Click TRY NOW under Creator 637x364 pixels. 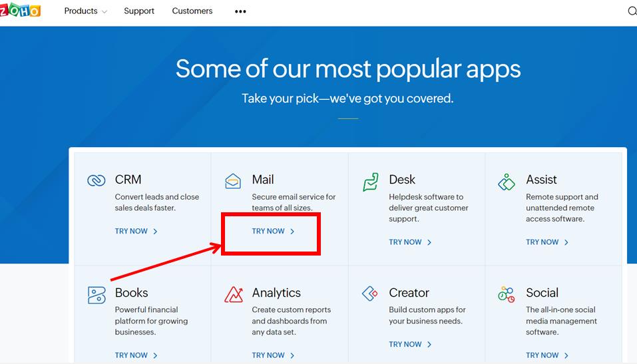(x=410, y=345)
